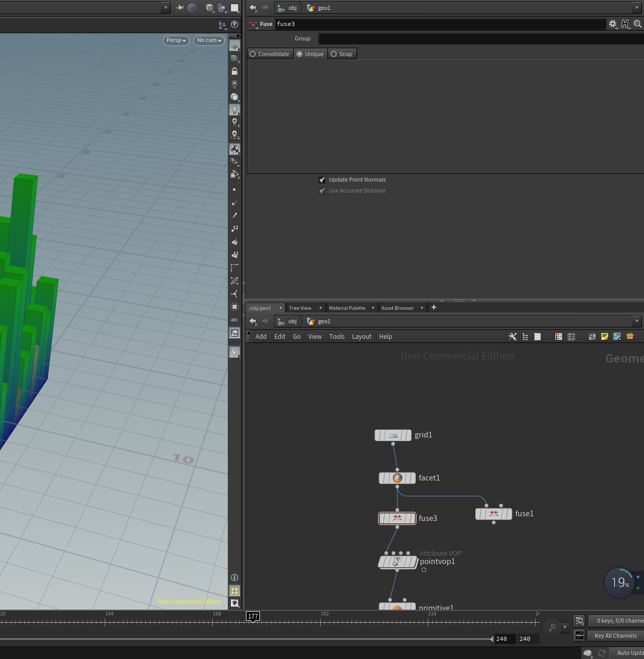
Task: Click the Key All Channels button
Action: [615, 636]
